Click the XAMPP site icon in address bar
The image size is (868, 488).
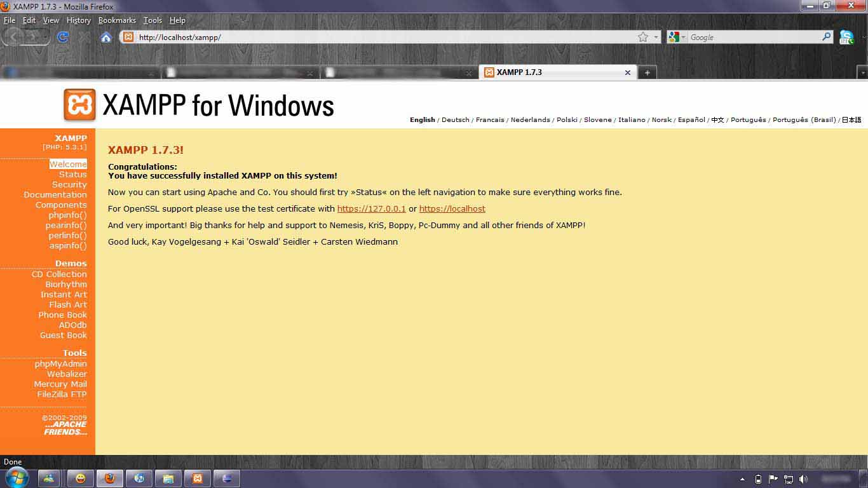point(128,37)
